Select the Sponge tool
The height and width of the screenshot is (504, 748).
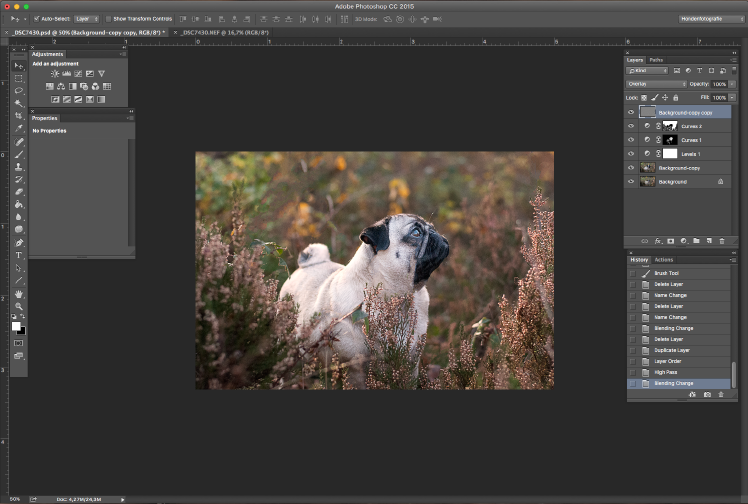click(x=19, y=229)
